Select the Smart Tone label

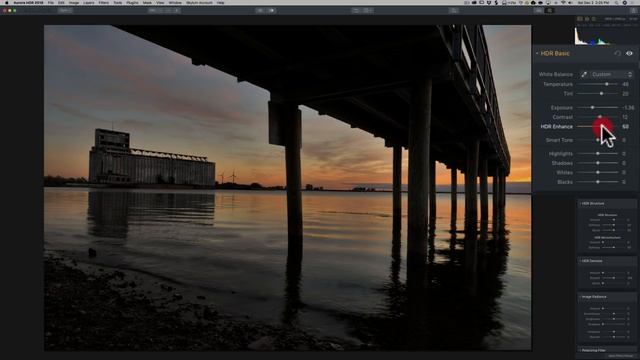[x=559, y=140]
